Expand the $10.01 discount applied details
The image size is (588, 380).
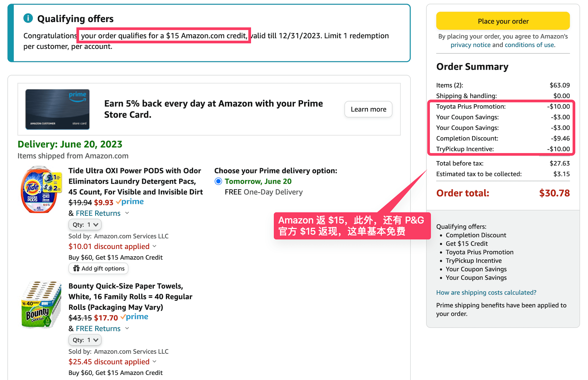point(155,246)
